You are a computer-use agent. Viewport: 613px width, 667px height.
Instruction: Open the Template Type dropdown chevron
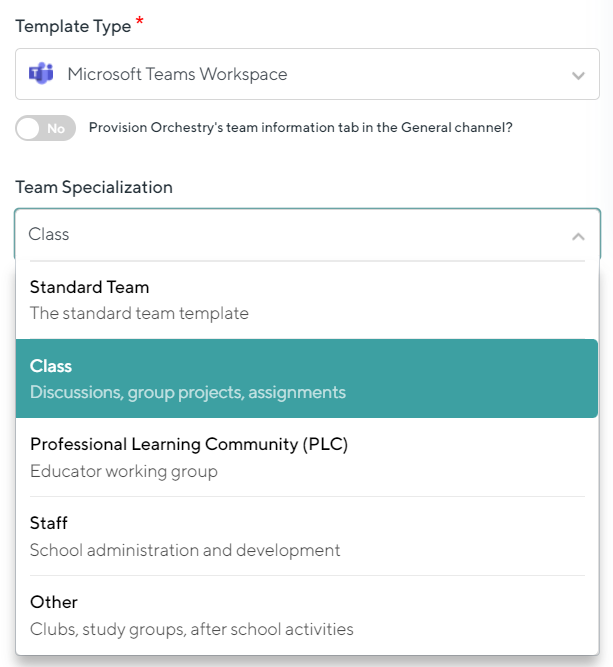[578, 76]
